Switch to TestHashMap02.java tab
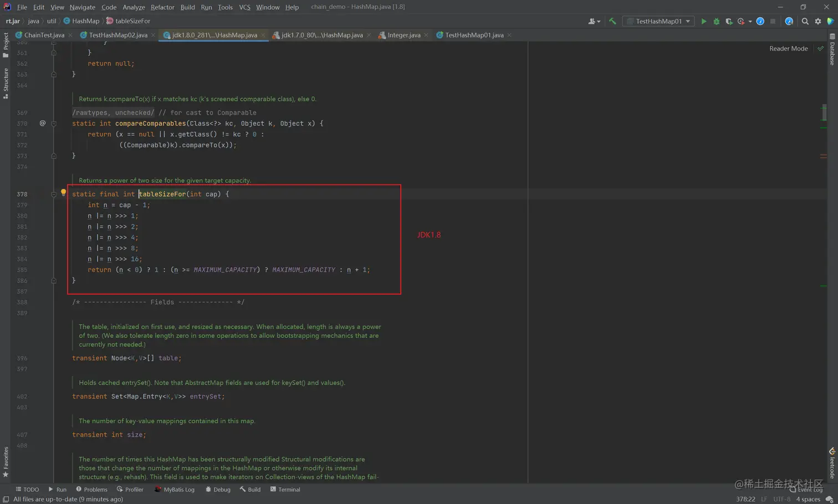The image size is (838, 504). [118, 35]
